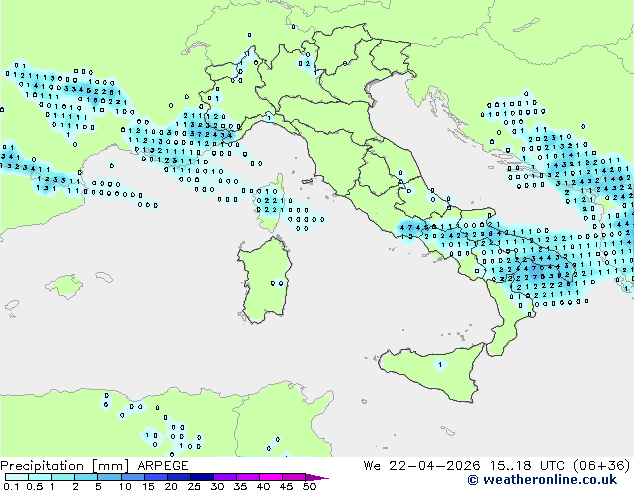
Task: Select the 20–25 mm dark blue legend swatch
Action: (x=179, y=477)
